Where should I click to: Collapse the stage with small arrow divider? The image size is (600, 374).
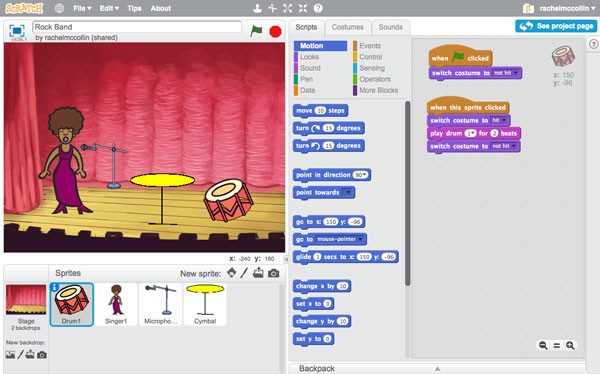286,259
